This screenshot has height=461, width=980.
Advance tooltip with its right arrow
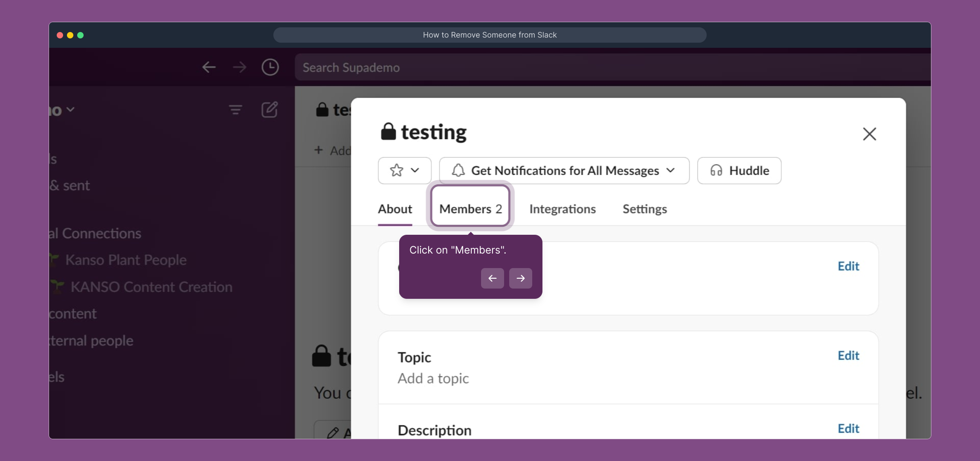pyautogui.click(x=520, y=278)
